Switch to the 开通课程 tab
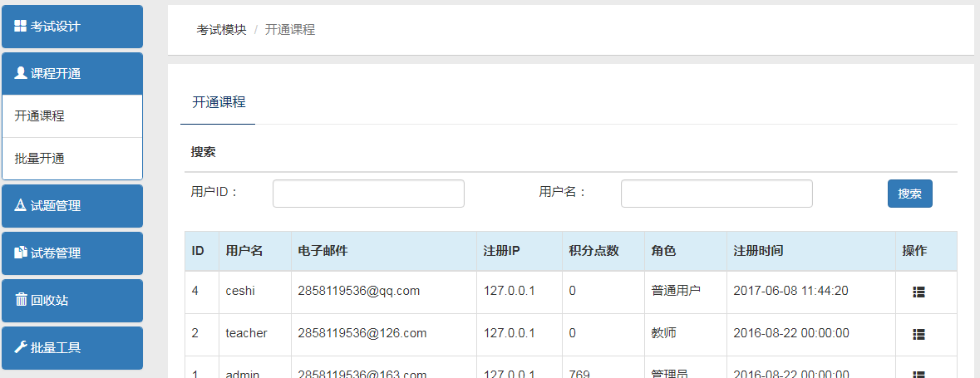 coord(219,103)
